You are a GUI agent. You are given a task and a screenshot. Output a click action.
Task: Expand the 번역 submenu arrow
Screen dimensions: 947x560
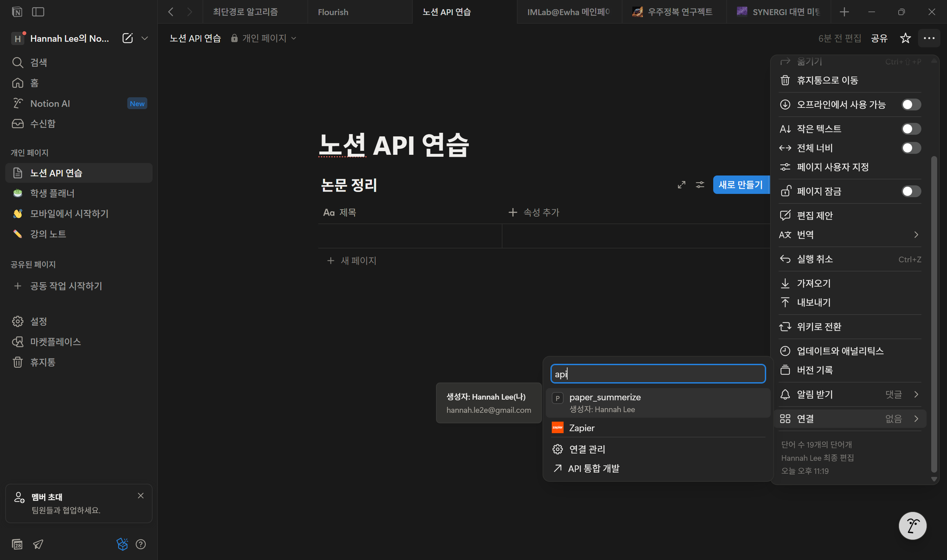click(x=916, y=235)
